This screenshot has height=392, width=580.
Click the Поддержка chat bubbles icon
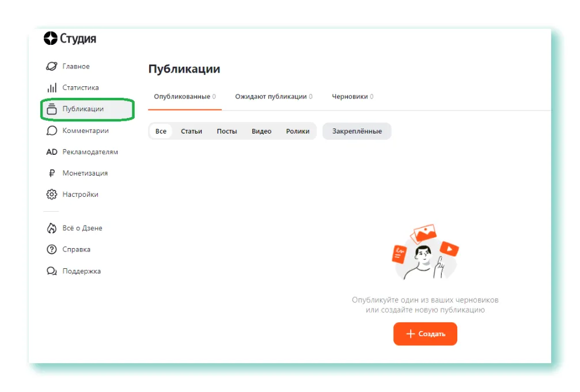pos(52,271)
